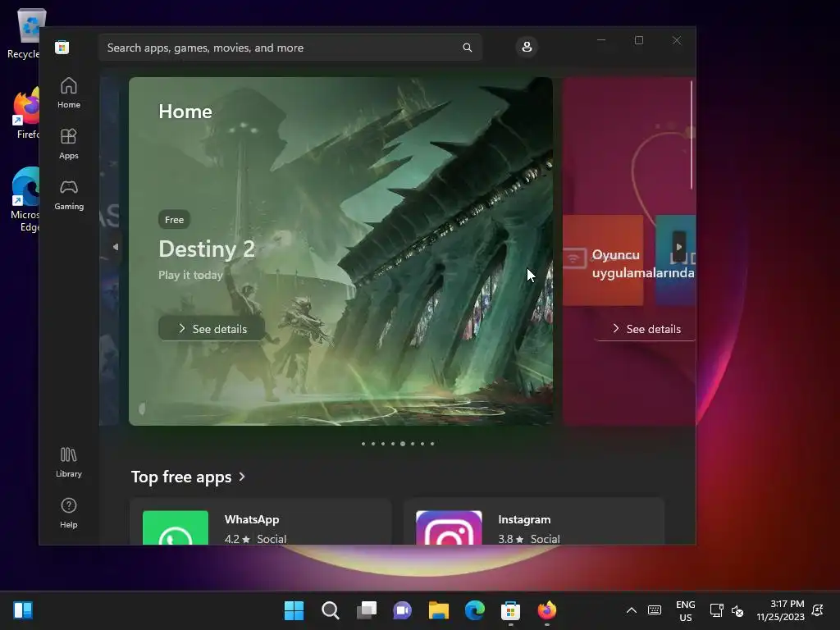Open See details for Destiny 2
The image size is (840, 630).
pyautogui.click(x=212, y=328)
